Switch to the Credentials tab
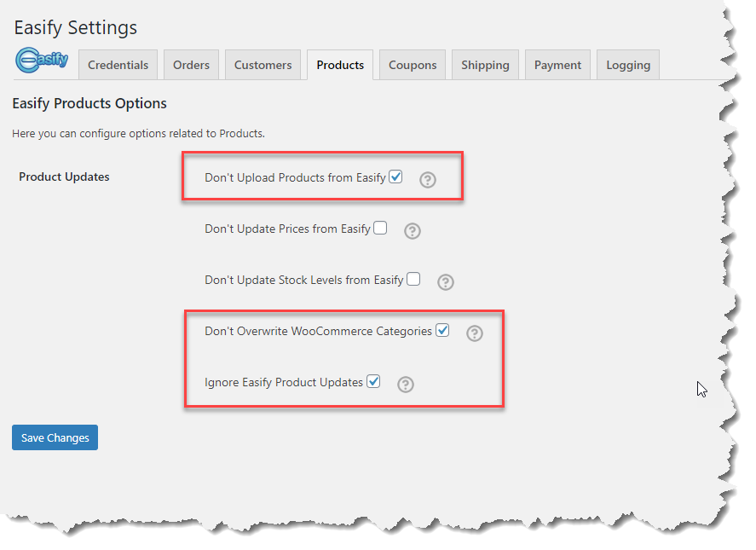This screenshot has height=550, width=756. coord(118,65)
